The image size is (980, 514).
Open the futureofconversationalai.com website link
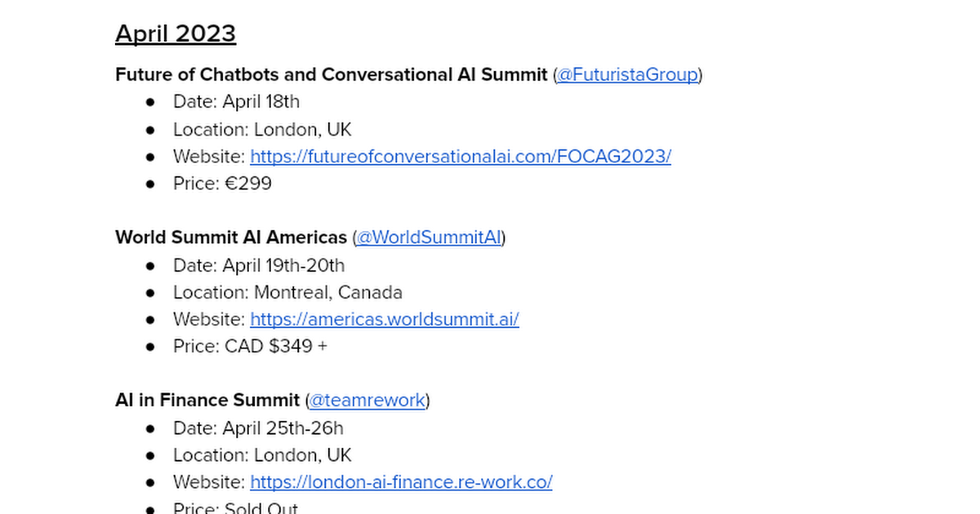coord(461,157)
